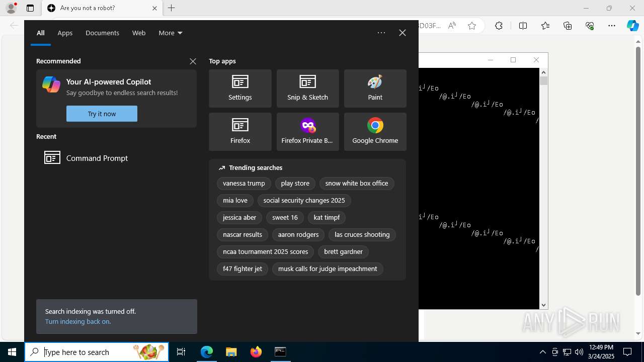
Task: Open Firefox from taskbar
Action: (x=256, y=352)
